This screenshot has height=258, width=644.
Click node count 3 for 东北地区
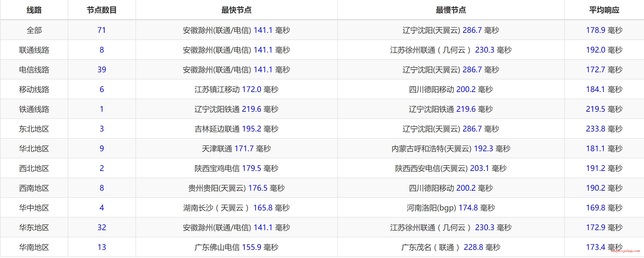pyautogui.click(x=102, y=129)
